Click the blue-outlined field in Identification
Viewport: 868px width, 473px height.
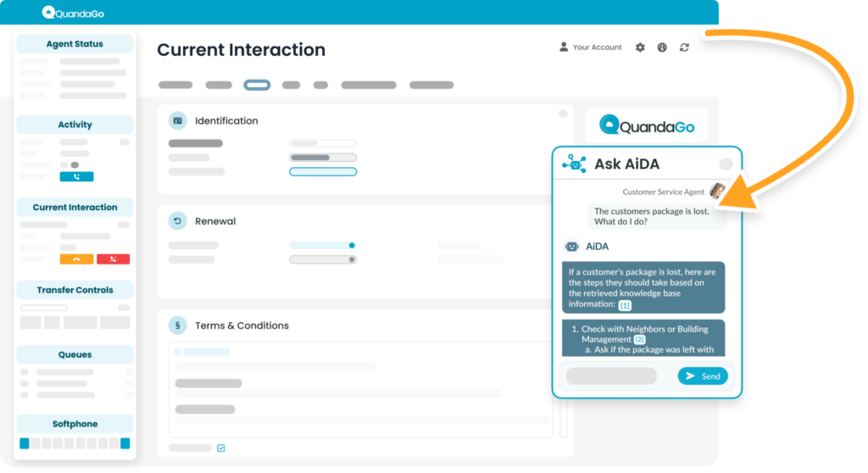(323, 172)
